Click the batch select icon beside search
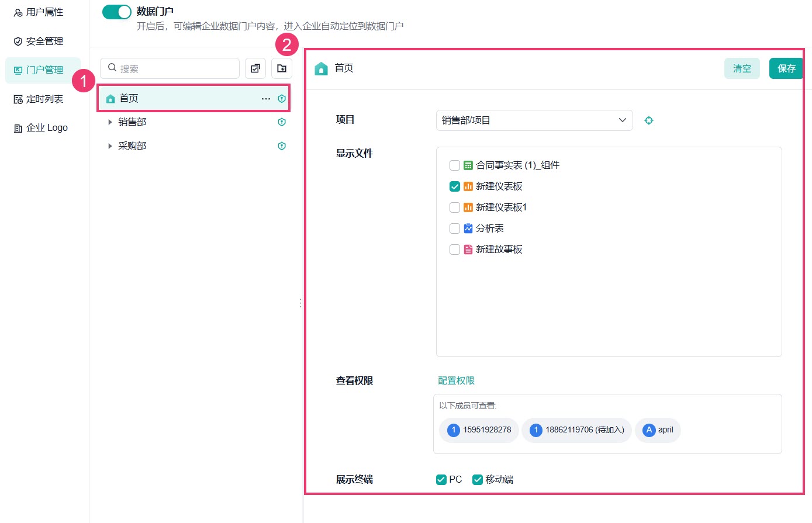The height and width of the screenshot is (523, 812). tap(255, 68)
